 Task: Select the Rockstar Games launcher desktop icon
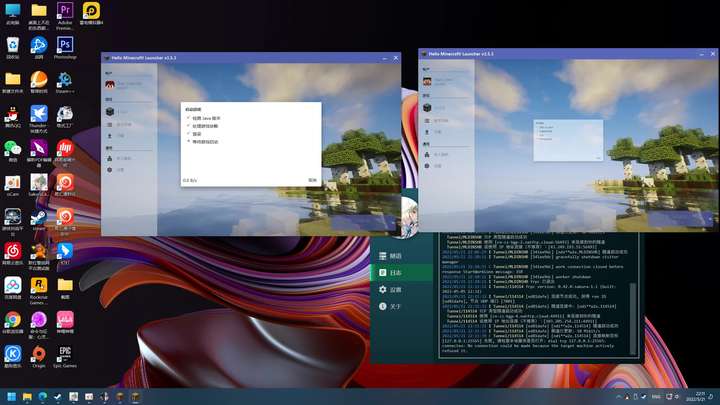[39, 291]
